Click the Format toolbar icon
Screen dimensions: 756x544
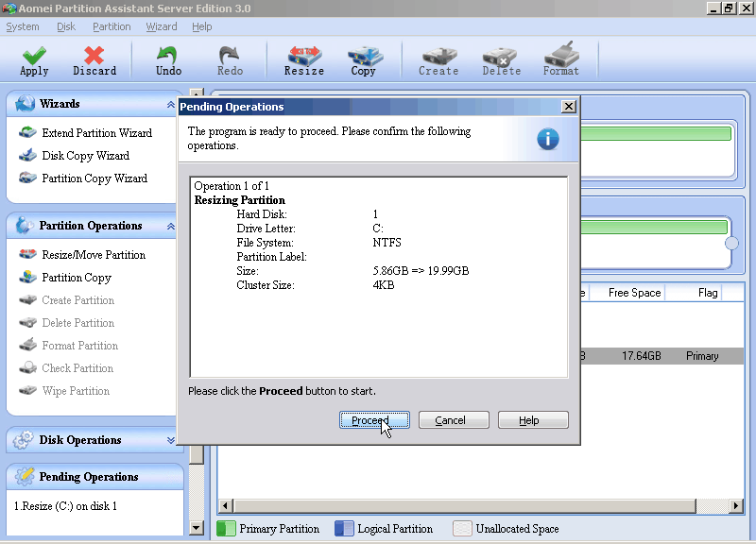[561, 54]
